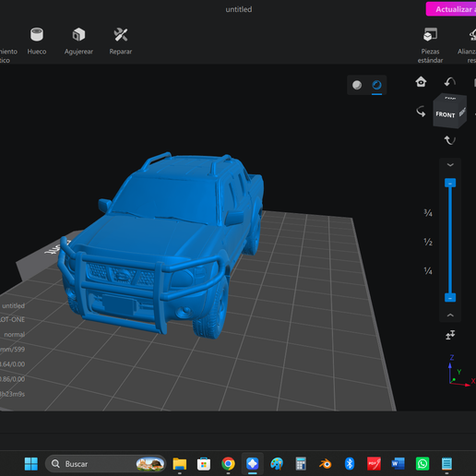
Task: Open the Agujerear hole-punch tool
Action: (x=78, y=41)
